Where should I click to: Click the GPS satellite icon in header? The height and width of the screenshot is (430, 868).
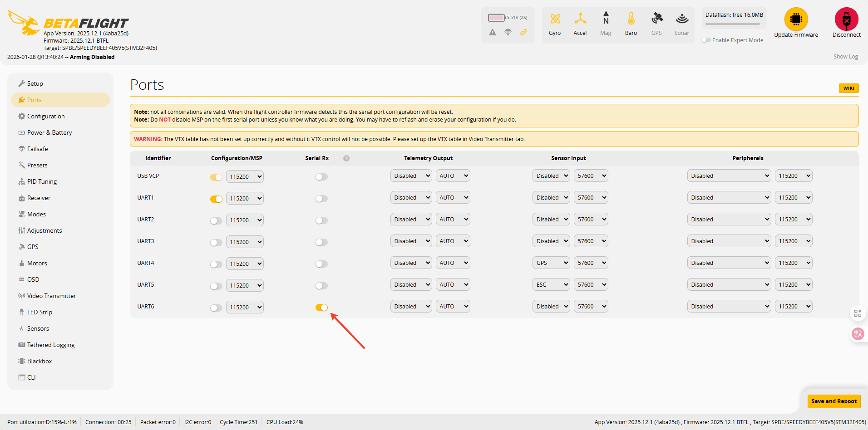[x=656, y=19]
